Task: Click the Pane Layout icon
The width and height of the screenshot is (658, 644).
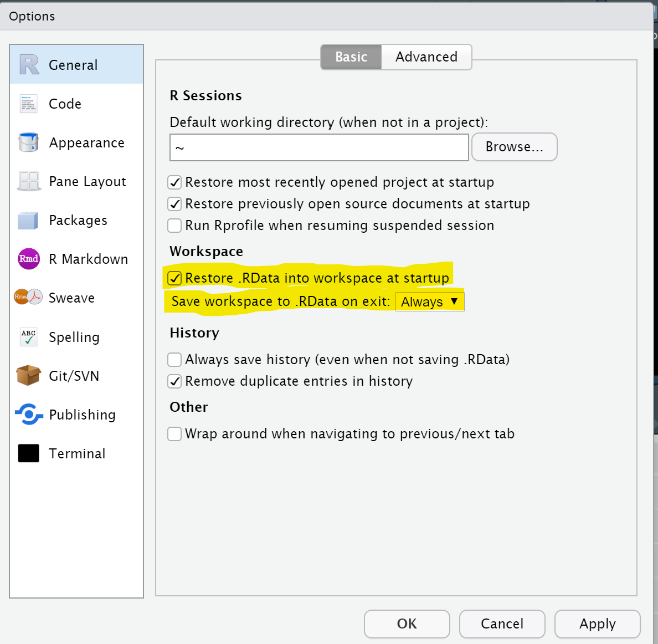Action: (x=29, y=181)
